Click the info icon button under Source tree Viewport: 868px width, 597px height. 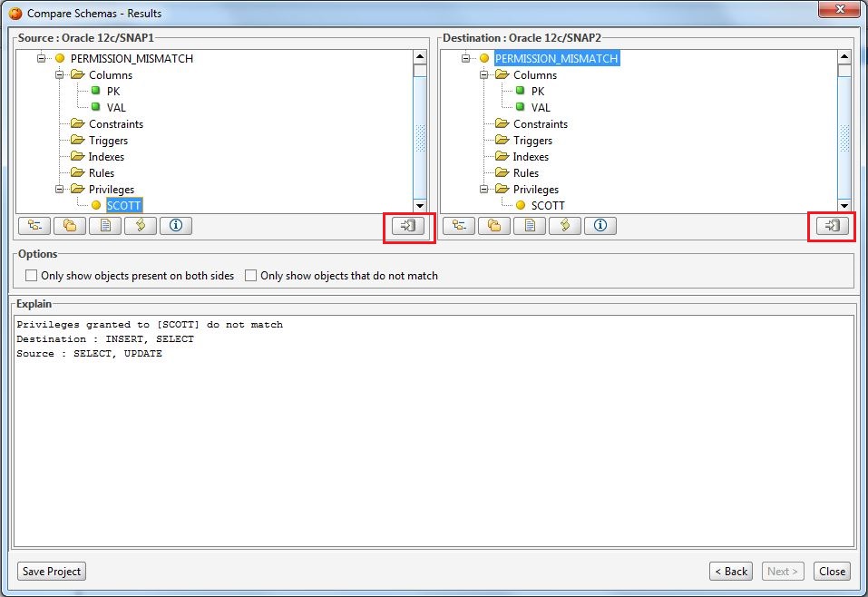coord(176,225)
